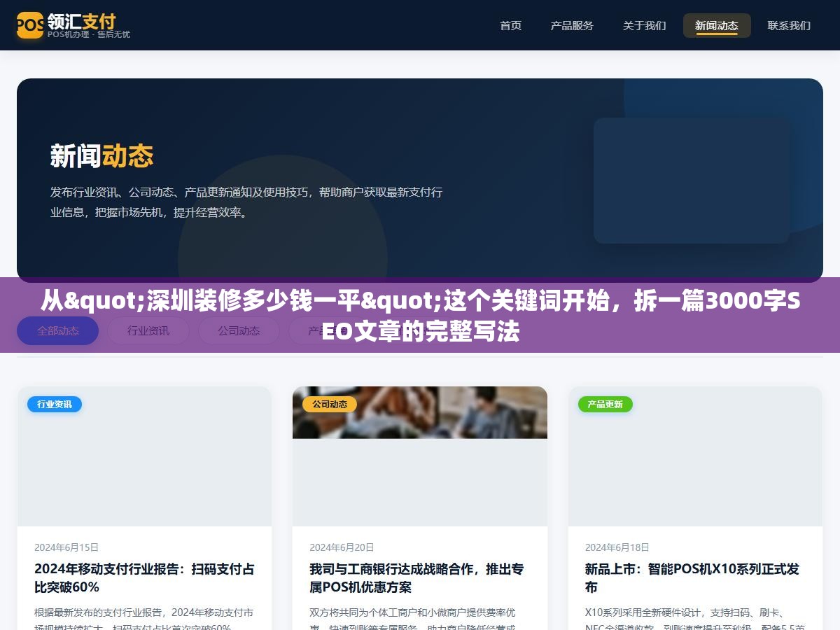
Task: Click the date 2024年6月20日
Action: click(x=342, y=547)
